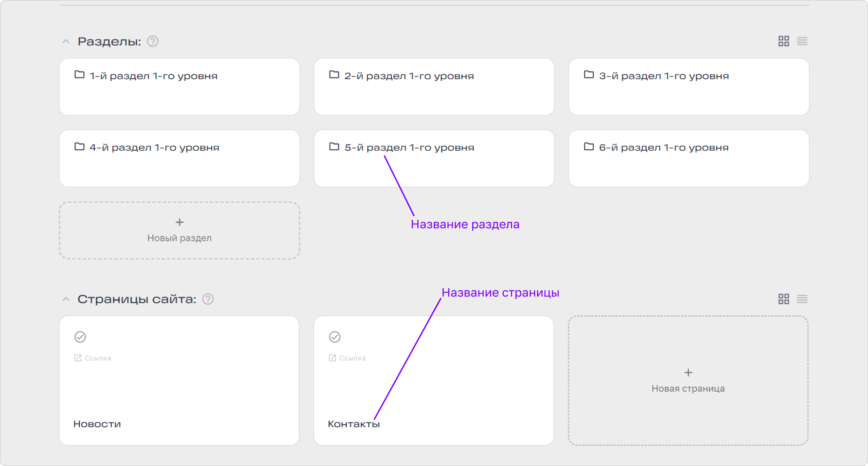Image resolution: width=868 pixels, height=466 pixels.
Task: Open help icon next to Разделы
Action: click(153, 41)
